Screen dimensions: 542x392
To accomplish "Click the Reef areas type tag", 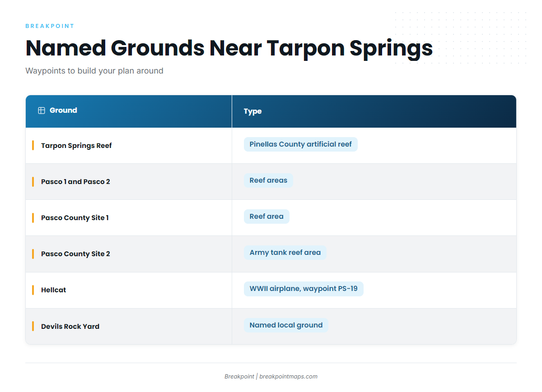I will point(268,180).
